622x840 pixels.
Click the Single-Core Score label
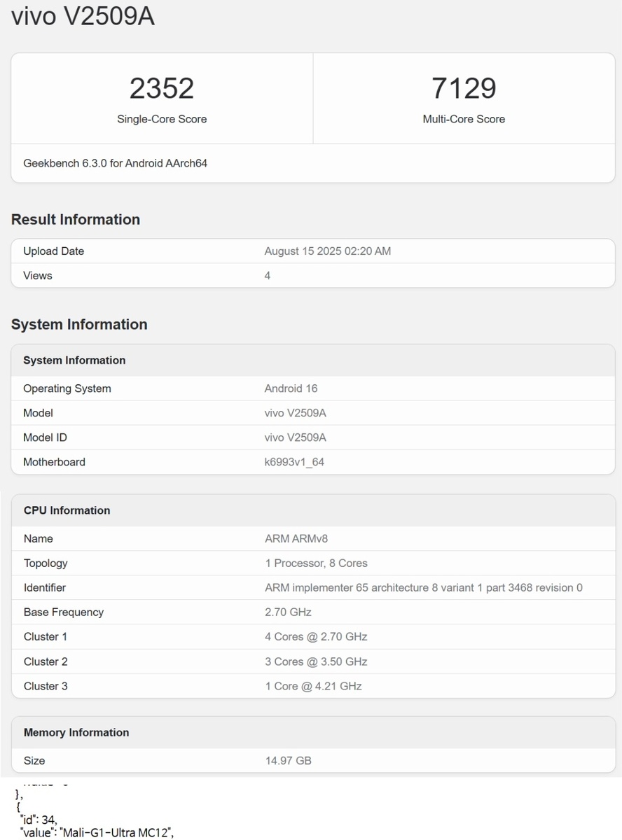162,119
